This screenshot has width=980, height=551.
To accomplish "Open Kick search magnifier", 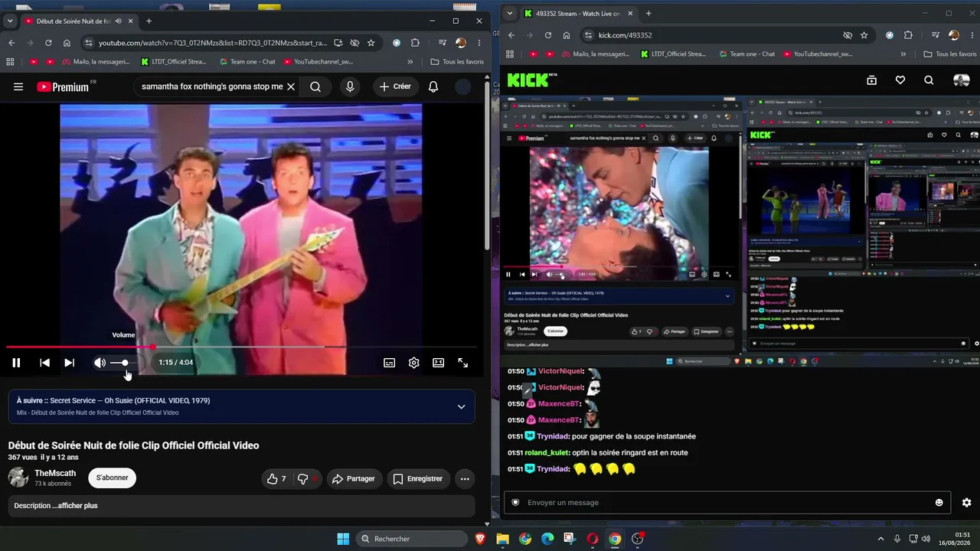I will [x=929, y=80].
